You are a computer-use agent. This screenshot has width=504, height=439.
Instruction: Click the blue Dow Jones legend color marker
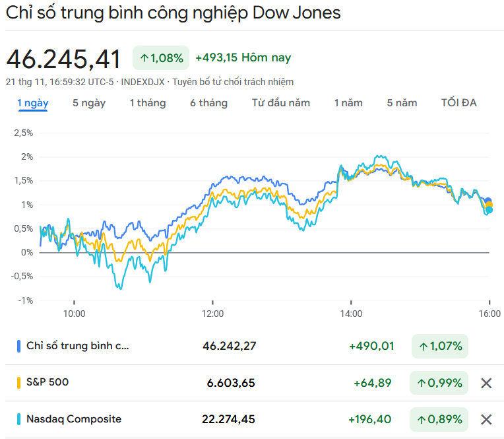[18, 346]
